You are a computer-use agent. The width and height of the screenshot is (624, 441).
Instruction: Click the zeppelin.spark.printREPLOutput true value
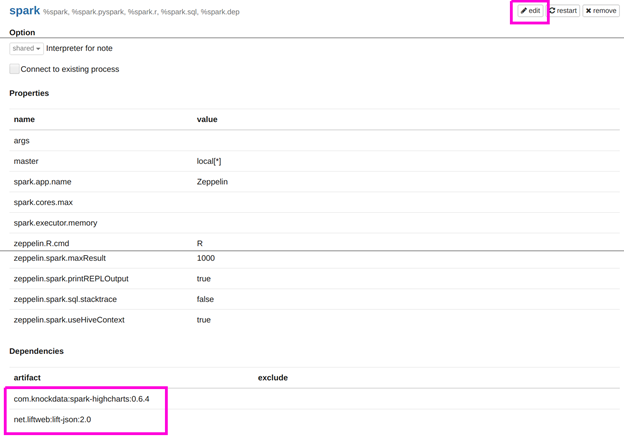click(204, 279)
